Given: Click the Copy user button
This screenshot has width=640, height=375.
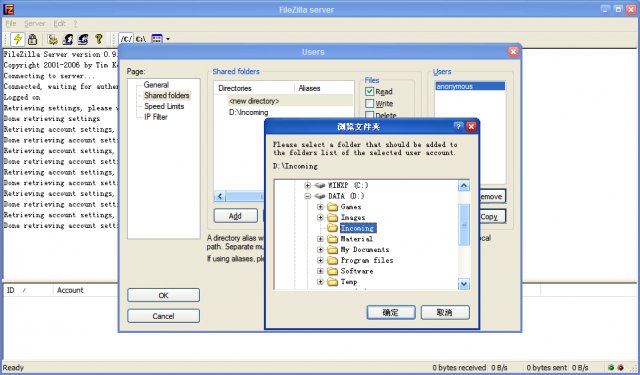Looking at the screenshot, I should point(493,217).
